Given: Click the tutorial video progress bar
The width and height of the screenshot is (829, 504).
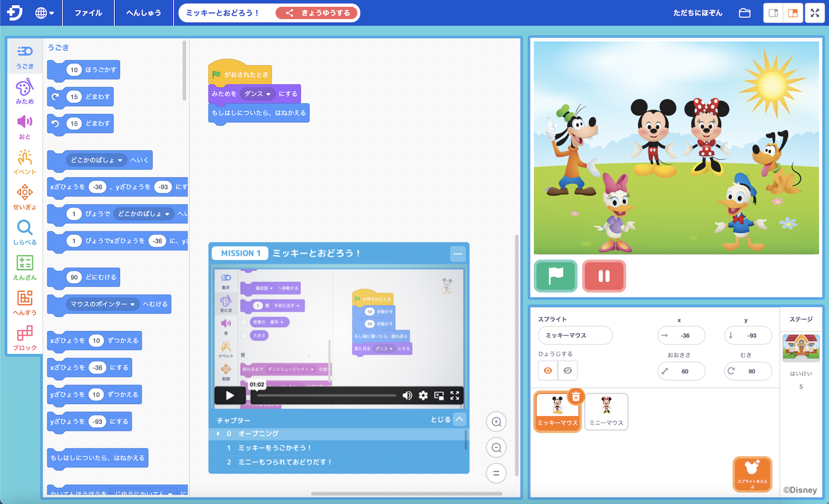Looking at the screenshot, I should point(326,395).
